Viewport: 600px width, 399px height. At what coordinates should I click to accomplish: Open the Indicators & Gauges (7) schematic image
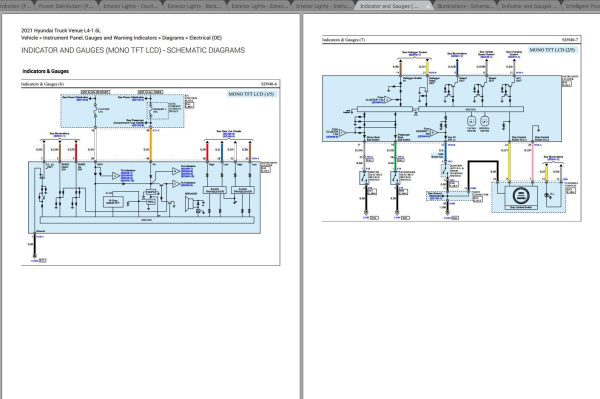[452, 128]
